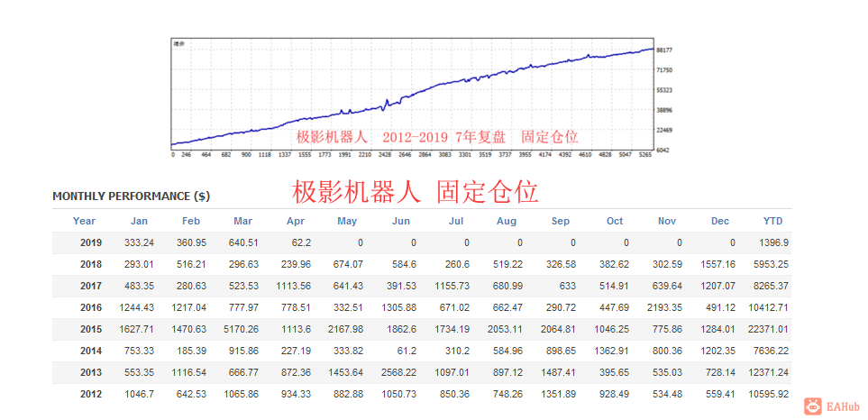Click 2019 YTD value 1396.9
The width and height of the screenshot is (868, 420).
[775, 243]
